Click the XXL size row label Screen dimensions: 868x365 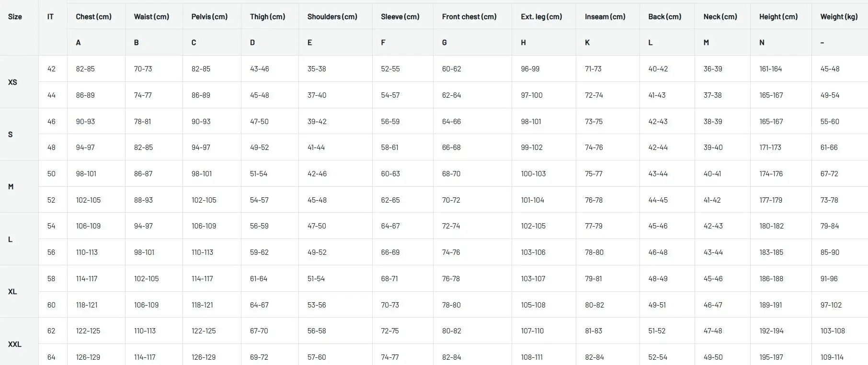[x=15, y=344]
